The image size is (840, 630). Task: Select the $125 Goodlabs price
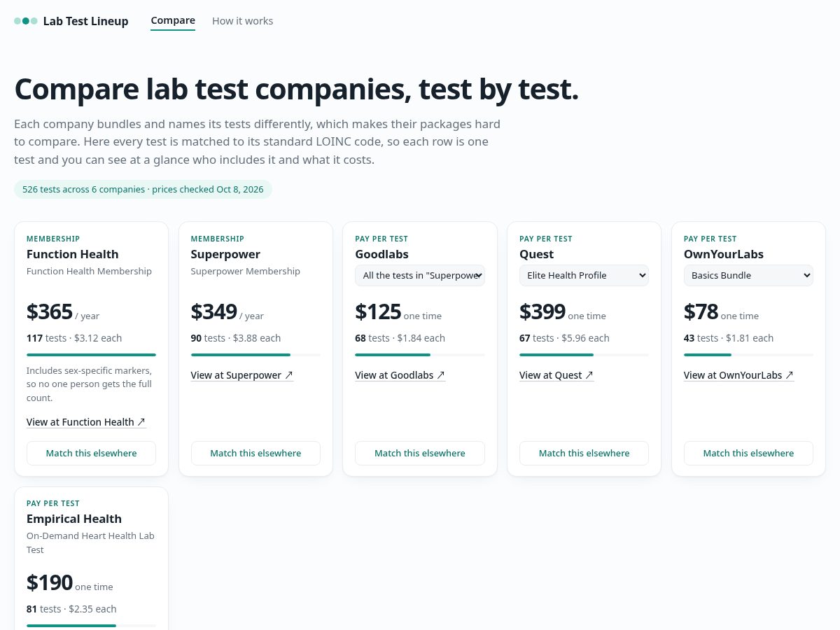click(378, 311)
